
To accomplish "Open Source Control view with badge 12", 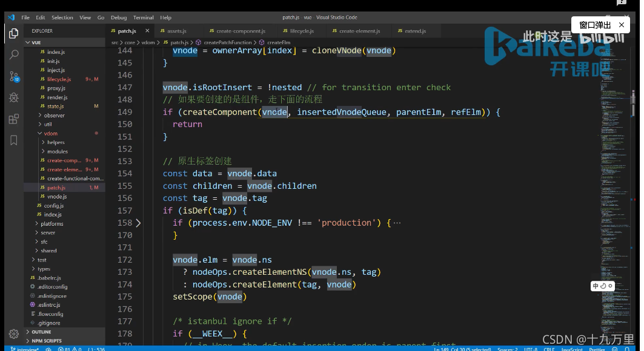I will pos(13,76).
